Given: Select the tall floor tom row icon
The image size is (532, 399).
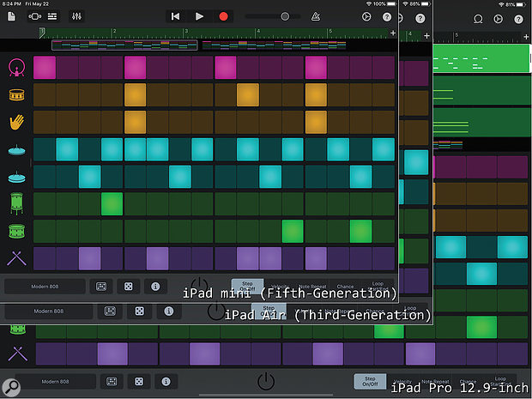Looking at the screenshot, I should [16, 203].
